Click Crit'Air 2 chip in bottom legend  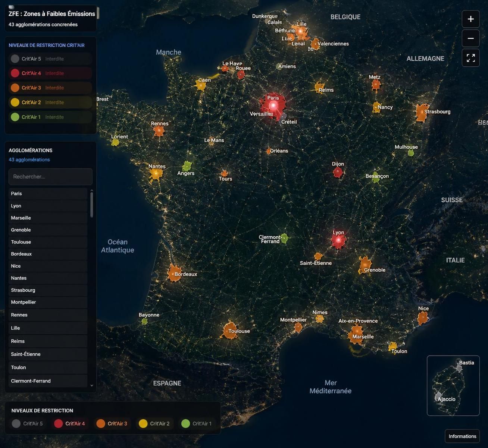[154, 423]
